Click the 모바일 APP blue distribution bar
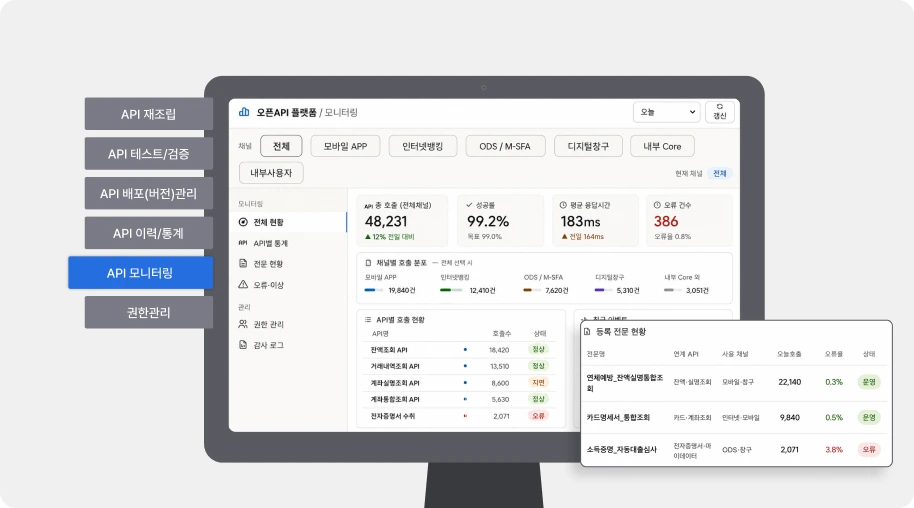The height and width of the screenshot is (508, 914). tap(373, 290)
